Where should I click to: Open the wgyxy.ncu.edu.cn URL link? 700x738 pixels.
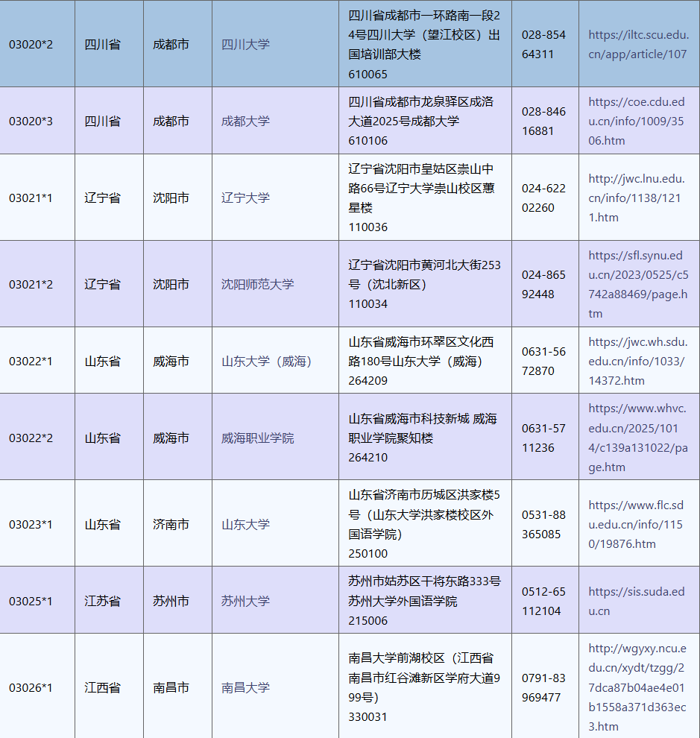(x=637, y=687)
